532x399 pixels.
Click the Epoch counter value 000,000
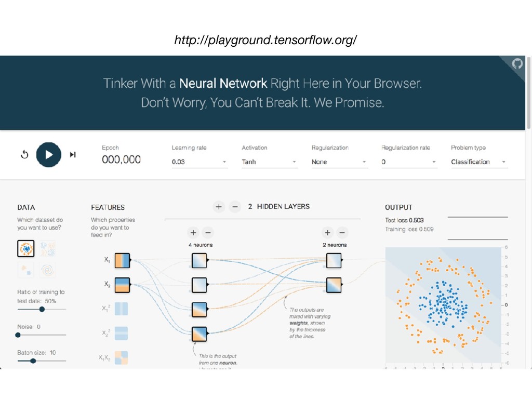click(121, 159)
